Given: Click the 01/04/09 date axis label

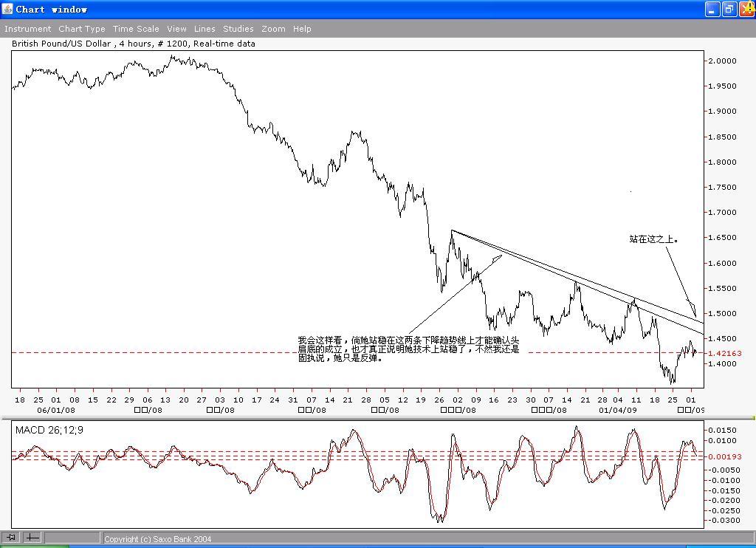Looking at the screenshot, I should tap(618, 410).
